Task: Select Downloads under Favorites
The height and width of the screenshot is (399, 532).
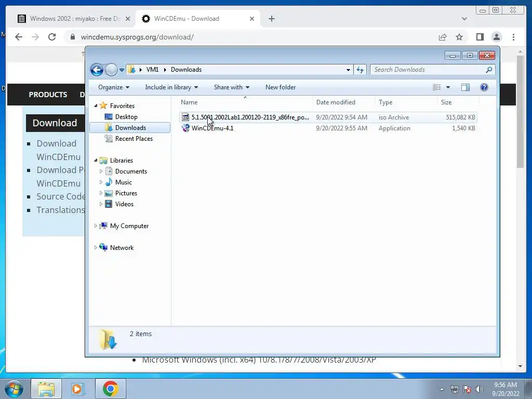Action: tap(130, 128)
